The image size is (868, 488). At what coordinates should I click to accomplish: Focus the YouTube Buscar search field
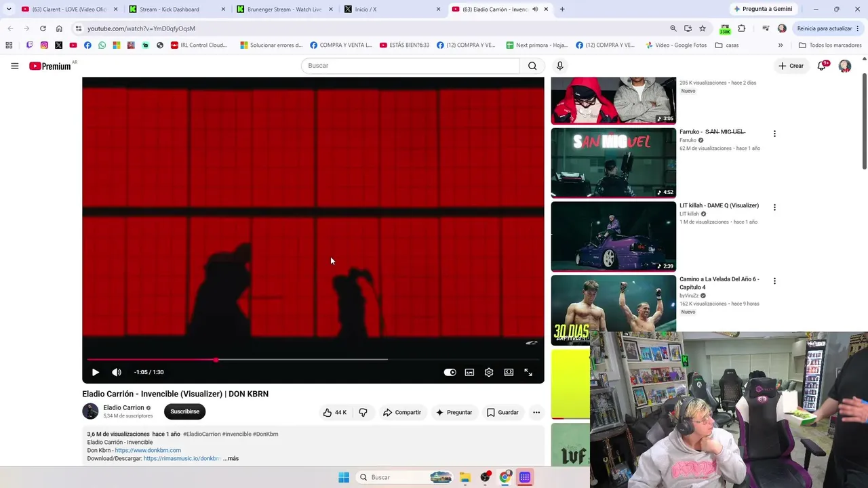[x=411, y=66]
